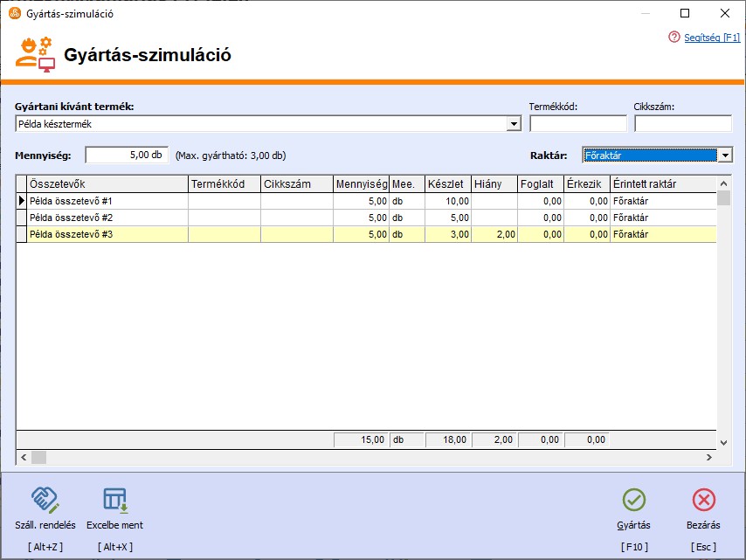Sort by the Összetevők column header
This screenshot has height=560, width=746.
coord(107,183)
